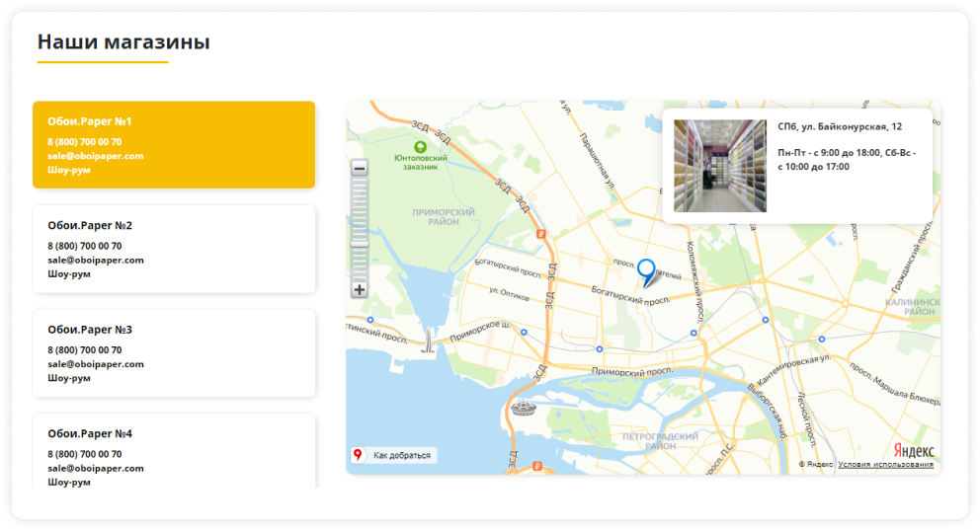Select the Обои.Paper №2 store card
This screenshot has width=980, height=531.
point(174,249)
